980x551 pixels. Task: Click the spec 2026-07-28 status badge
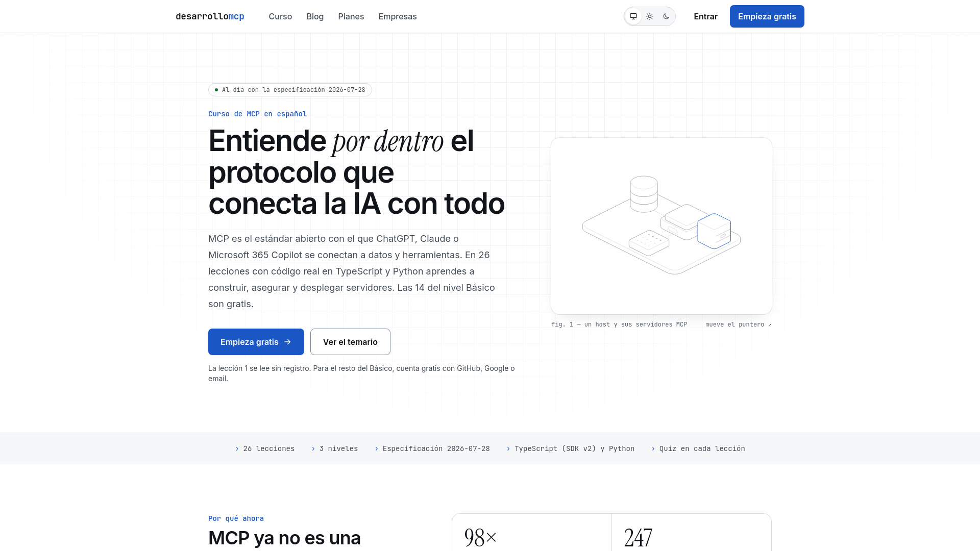pyautogui.click(x=290, y=90)
